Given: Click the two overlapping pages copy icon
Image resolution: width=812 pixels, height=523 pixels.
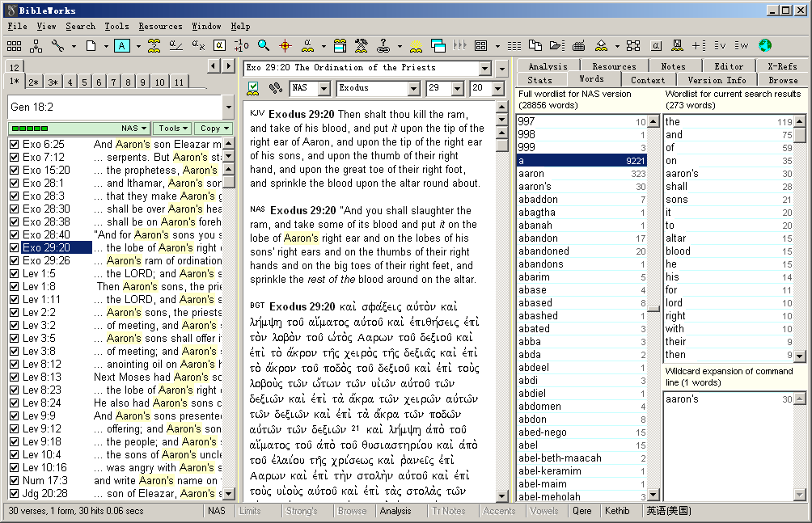Looking at the screenshot, I should [x=535, y=45].
